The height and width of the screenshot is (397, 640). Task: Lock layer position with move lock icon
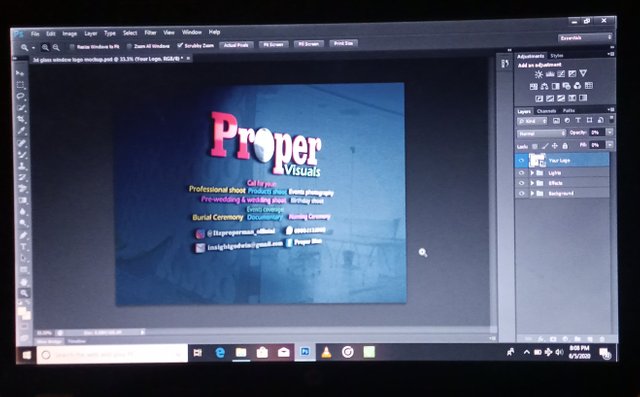tap(555, 146)
